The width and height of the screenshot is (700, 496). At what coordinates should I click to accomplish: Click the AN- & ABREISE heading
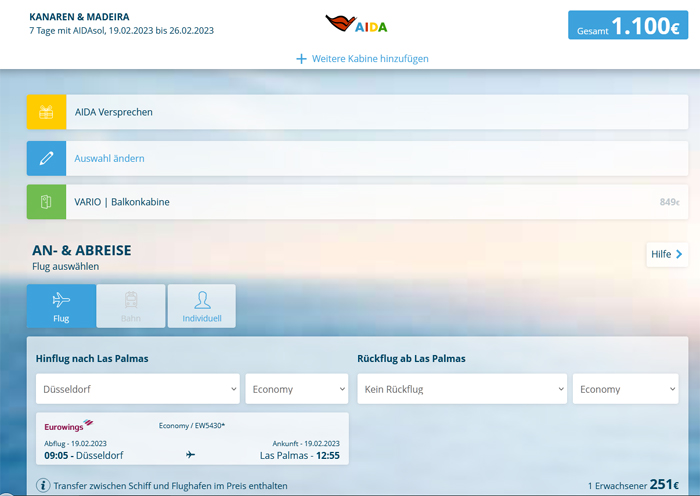point(82,250)
